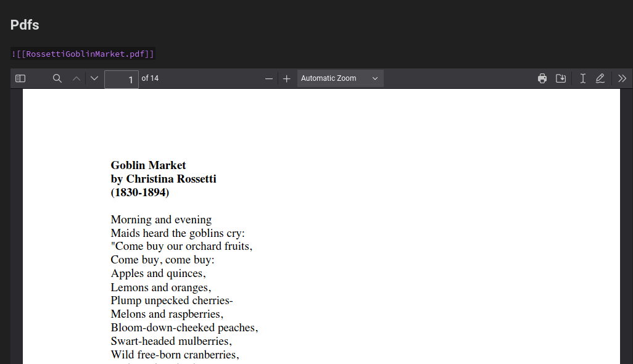Click the Pdfs note heading
This screenshot has width=633, height=364.
[x=24, y=25]
